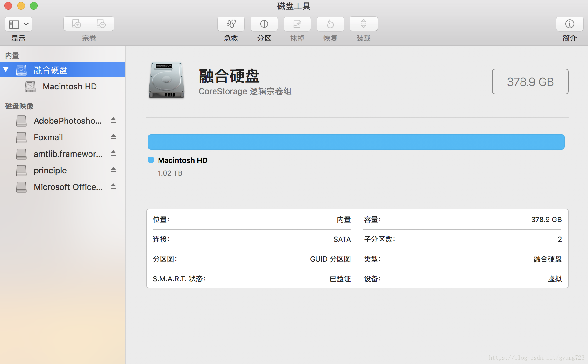Click the 内置 location value
This screenshot has height=364, width=588.
click(344, 220)
